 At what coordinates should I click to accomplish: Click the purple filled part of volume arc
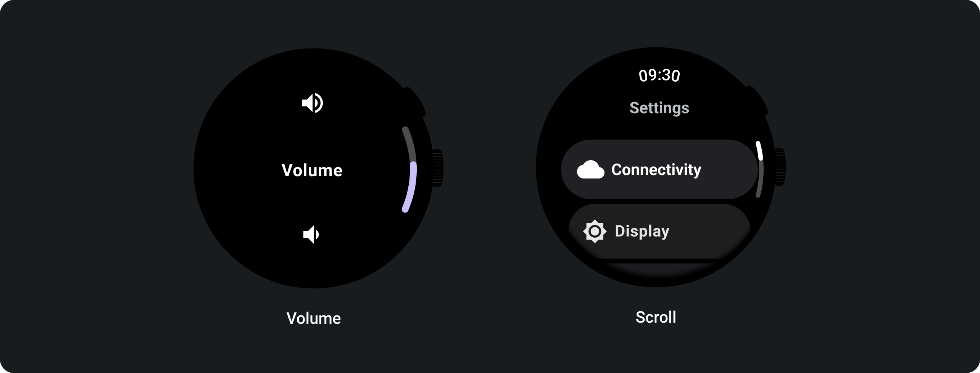coord(412,187)
